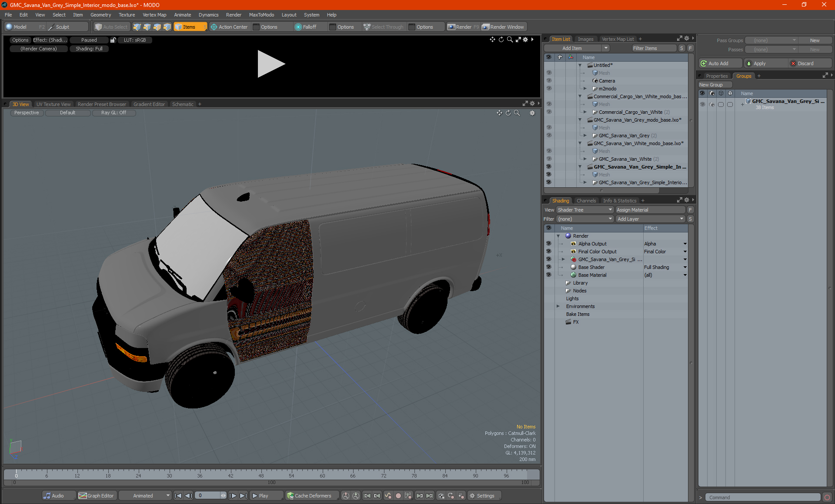Viewport: 835px width, 504px height.
Task: Open the Vertex Map menu
Action: tap(154, 15)
